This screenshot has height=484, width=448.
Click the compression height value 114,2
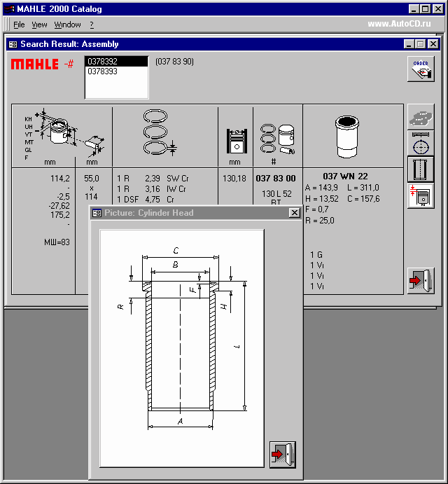tap(60, 179)
